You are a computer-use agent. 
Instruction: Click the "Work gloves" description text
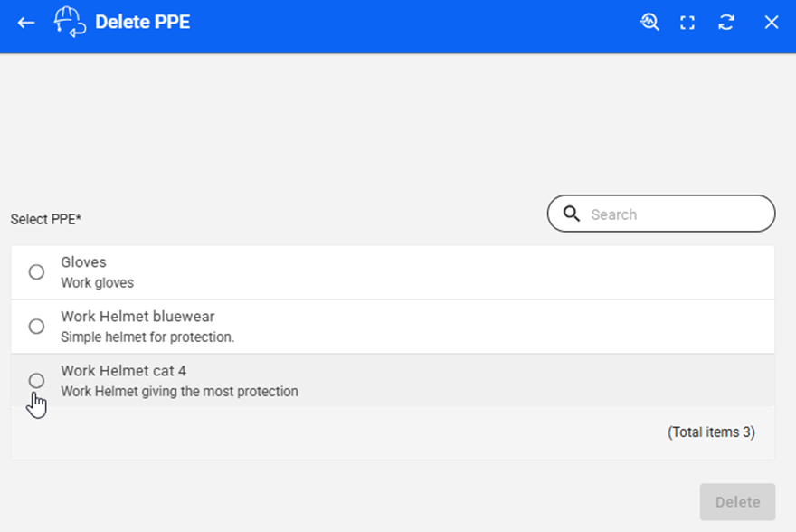(97, 283)
